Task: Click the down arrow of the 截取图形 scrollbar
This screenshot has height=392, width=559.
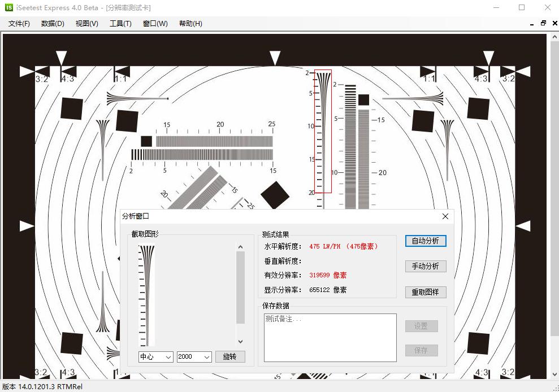Action: point(241,341)
